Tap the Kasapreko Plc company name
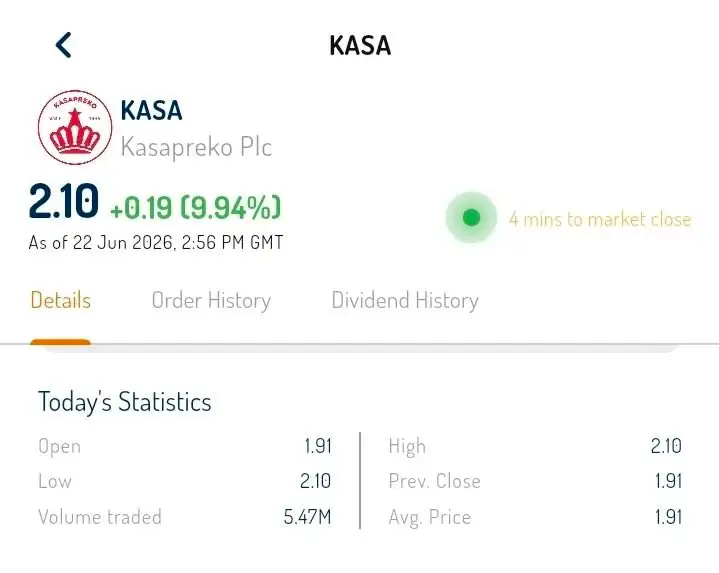 196,147
